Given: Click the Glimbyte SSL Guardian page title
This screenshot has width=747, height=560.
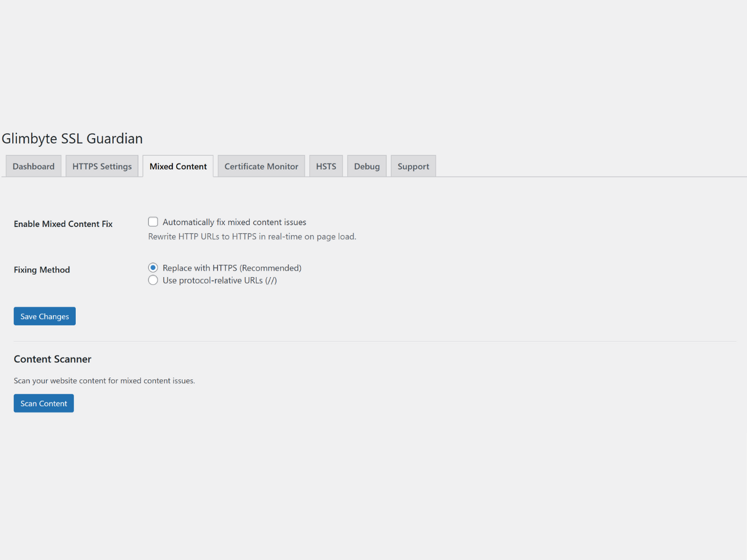Looking at the screenshot, I should point(72,139).
